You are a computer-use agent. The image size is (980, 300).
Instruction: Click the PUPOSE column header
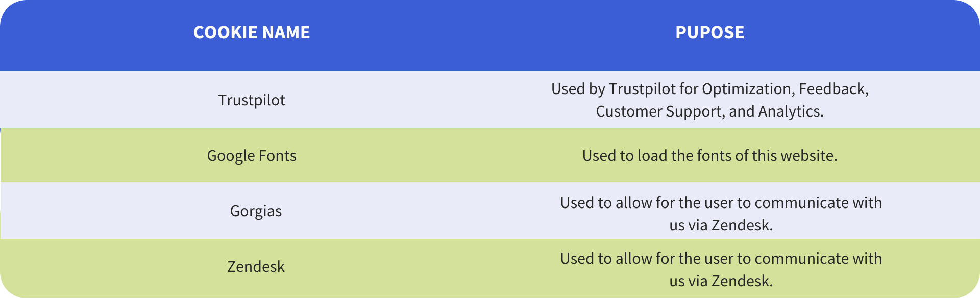click(x=709, y=32)
